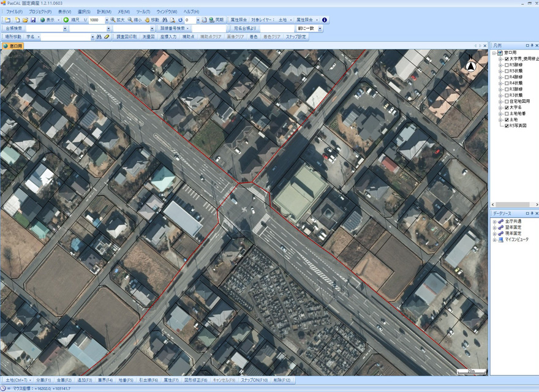
Task: Toggle the R5写真図 layer checkbox
Action: pos(507,126)
